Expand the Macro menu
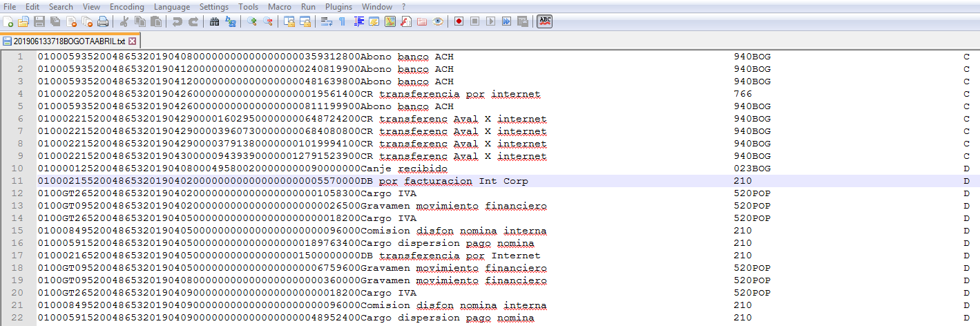980x326 pixels. coord(279,6)
